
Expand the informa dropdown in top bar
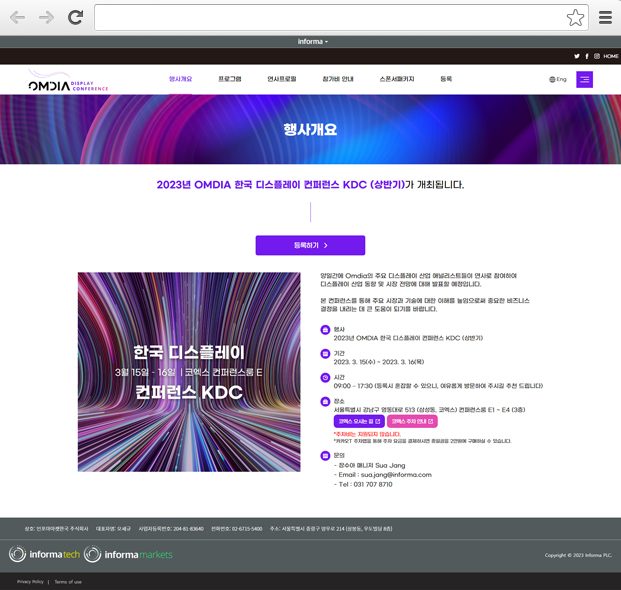pyautogui.click(x=312, y=42)
